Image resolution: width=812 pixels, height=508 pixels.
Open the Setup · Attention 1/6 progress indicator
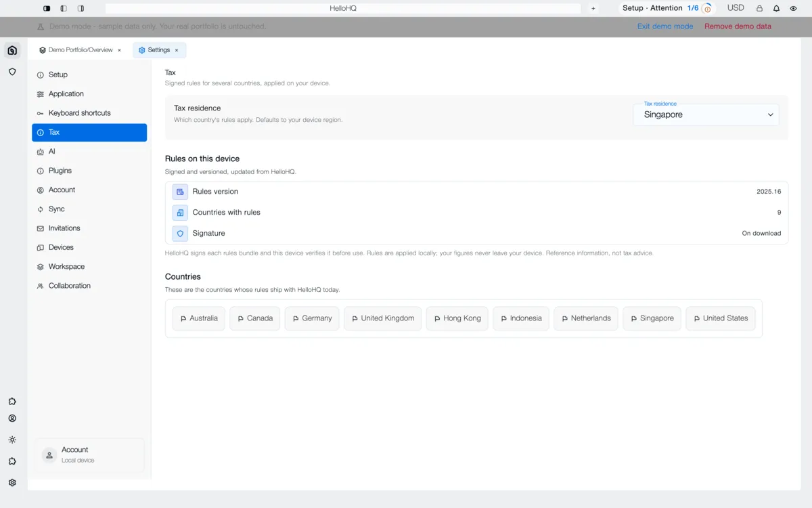pyautogui.click(x=667, y=8)
